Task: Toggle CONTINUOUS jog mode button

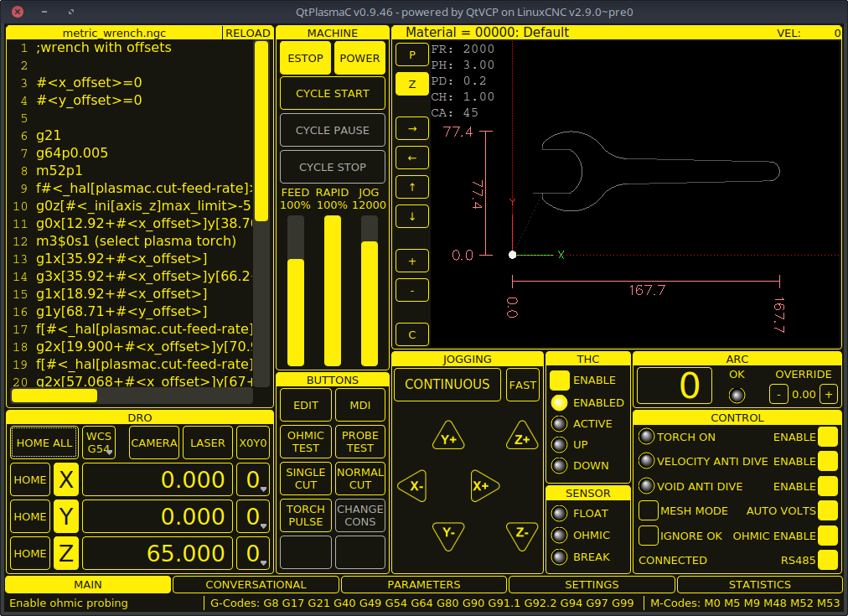Action: pos(447,385)
